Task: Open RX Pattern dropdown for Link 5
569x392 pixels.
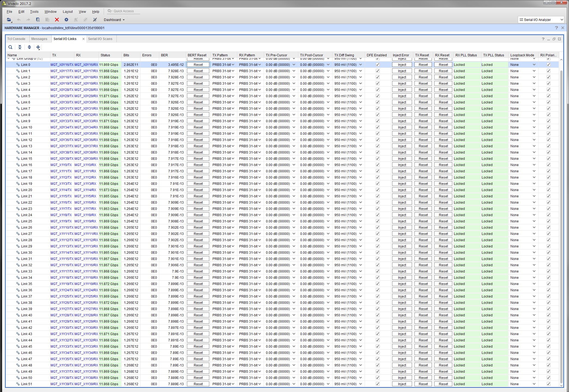Action: [x=260, y=96]
